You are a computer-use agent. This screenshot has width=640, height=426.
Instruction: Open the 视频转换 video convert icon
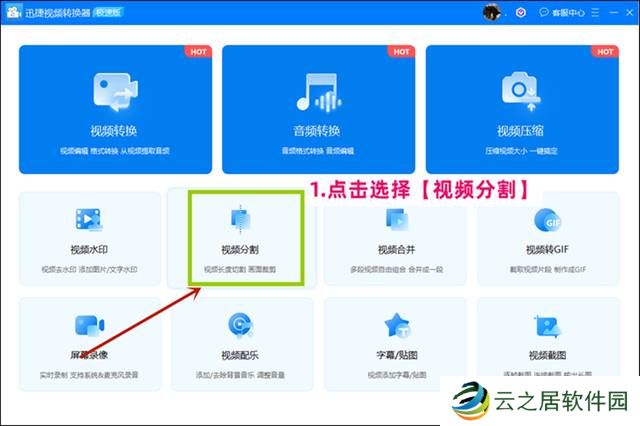click(x=113, y=92)
